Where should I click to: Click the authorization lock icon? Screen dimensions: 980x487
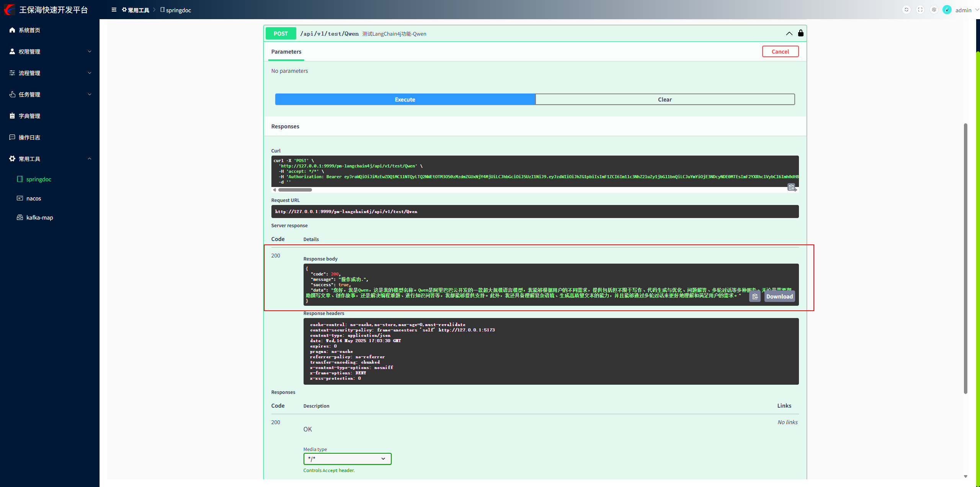pos(800,33)
